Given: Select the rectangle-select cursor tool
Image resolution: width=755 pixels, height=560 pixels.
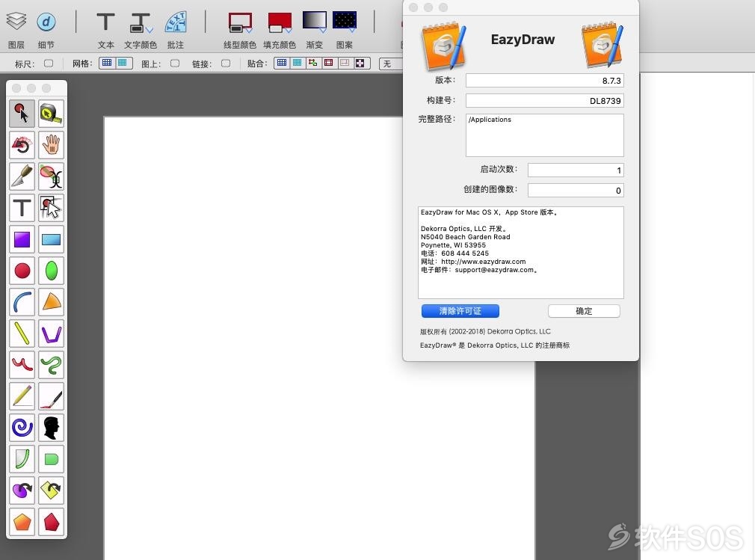Looking at the screenshot, I should [51, 208].
